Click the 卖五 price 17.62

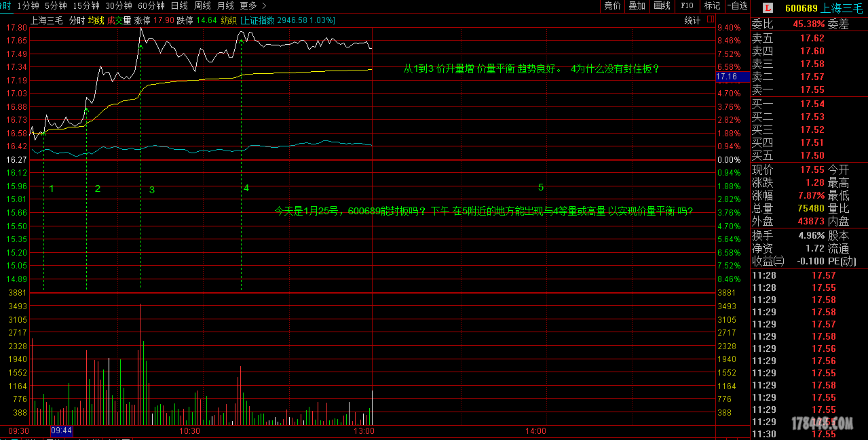pyautogui.click(x=812, y=39)
